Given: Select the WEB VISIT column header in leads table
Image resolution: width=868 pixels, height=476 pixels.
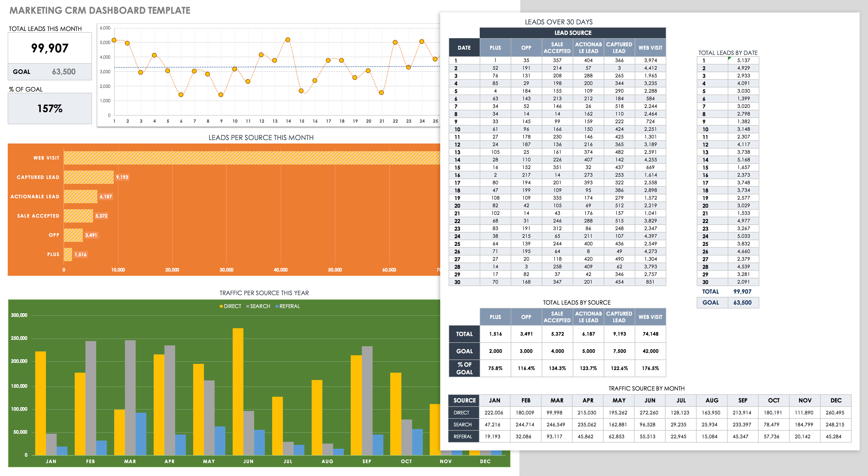Looking at the screenshot, I should [650, 48].
